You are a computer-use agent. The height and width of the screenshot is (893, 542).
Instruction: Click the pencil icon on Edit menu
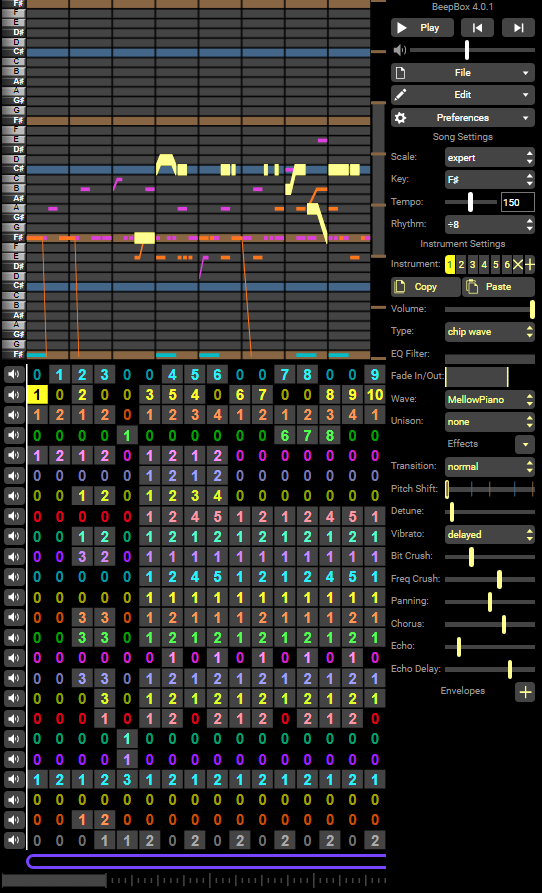click(400, 95)
